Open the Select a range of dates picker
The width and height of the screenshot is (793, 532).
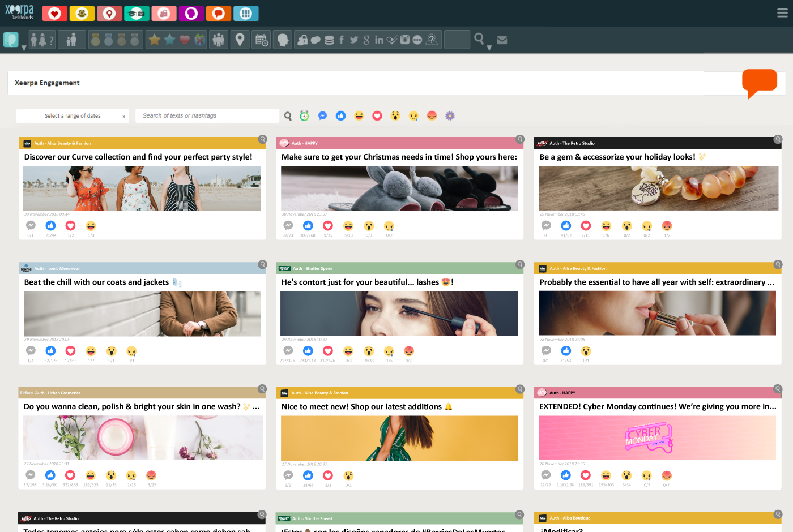click(73, 116)
